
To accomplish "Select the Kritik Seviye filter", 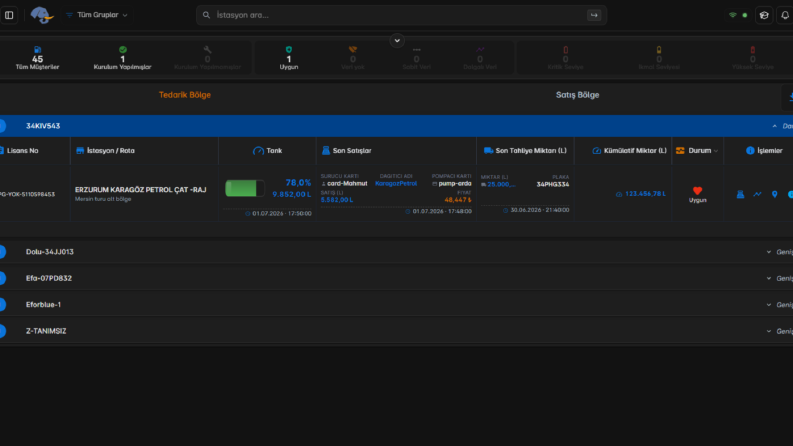I will (565, 58).
